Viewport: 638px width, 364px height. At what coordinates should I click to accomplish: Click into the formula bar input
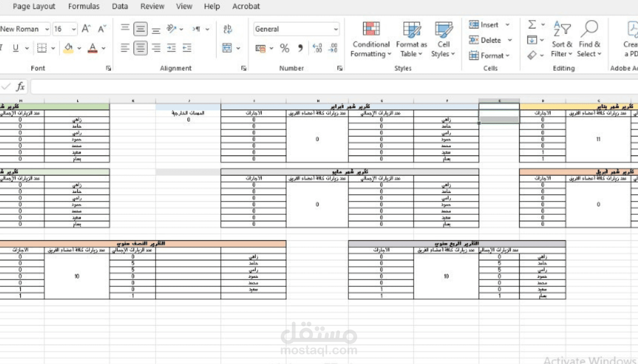(334, 87)
